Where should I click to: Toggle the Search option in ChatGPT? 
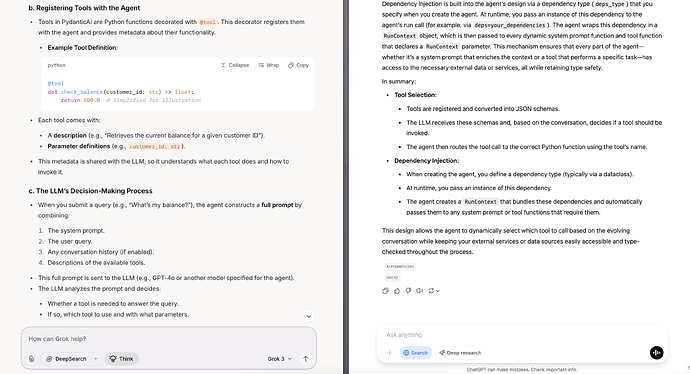(415, 353)
